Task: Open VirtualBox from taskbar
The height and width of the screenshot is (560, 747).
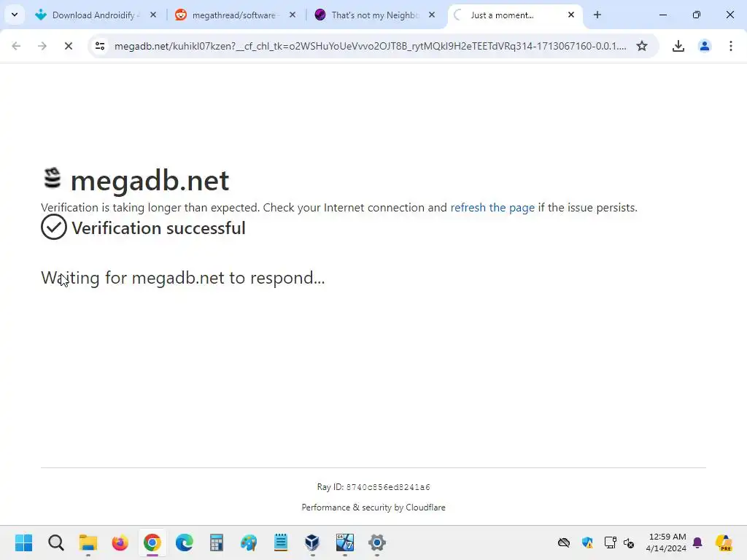Action: tap(312, 542)
